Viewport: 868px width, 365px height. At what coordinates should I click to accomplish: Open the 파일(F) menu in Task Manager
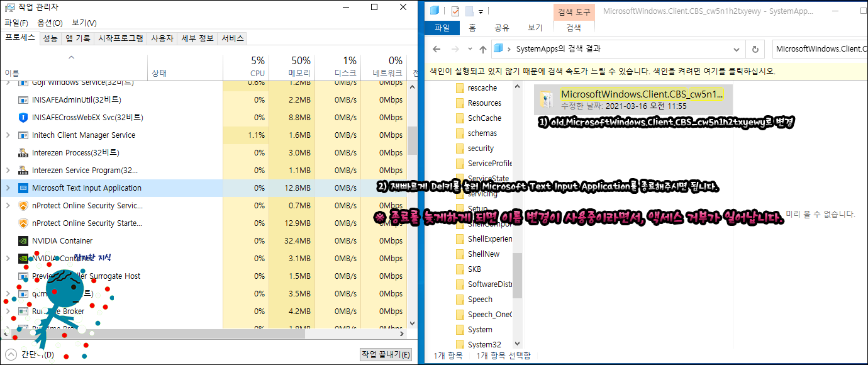[16, 23]
